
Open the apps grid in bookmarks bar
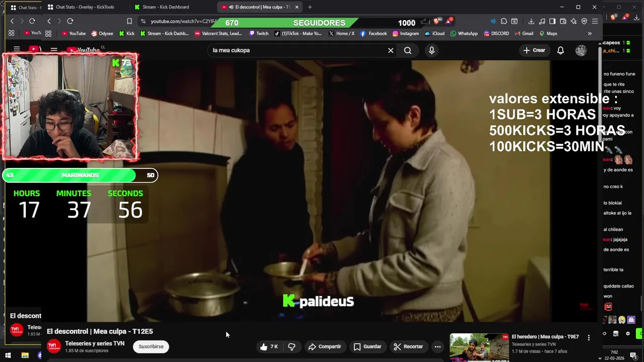click(x=48, y=34)
